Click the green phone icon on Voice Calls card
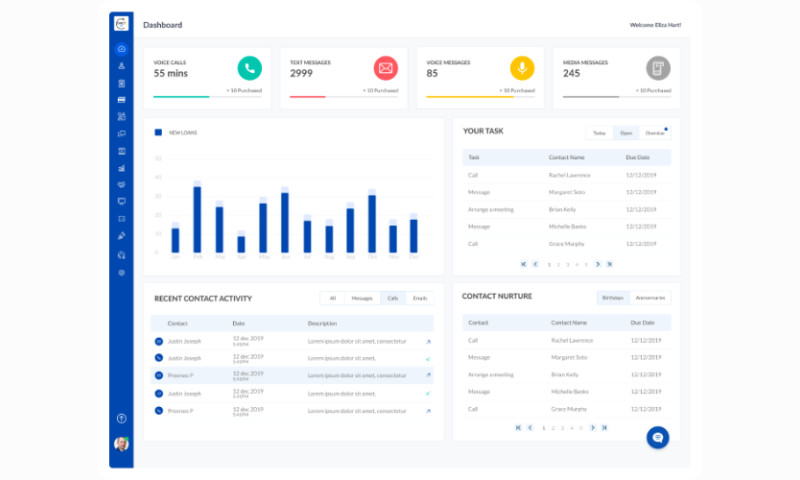This screenshot has width=800, height=480. point(249,68)
